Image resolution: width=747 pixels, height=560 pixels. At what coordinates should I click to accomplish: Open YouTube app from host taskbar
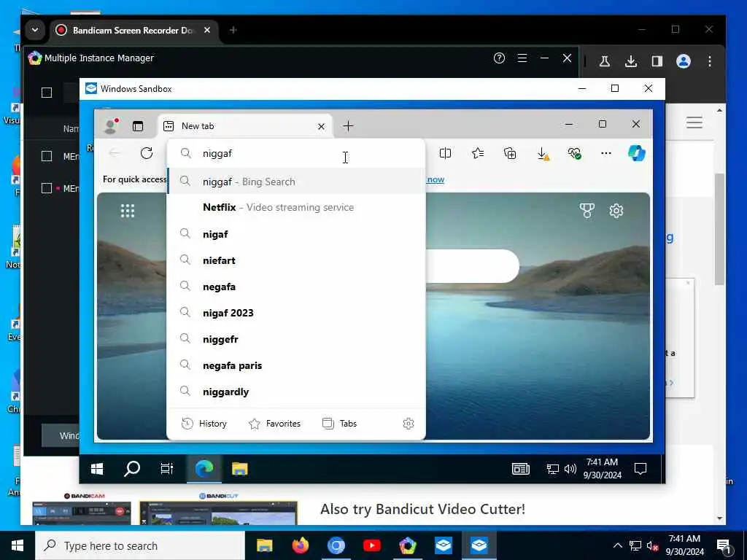pos(371,545)
